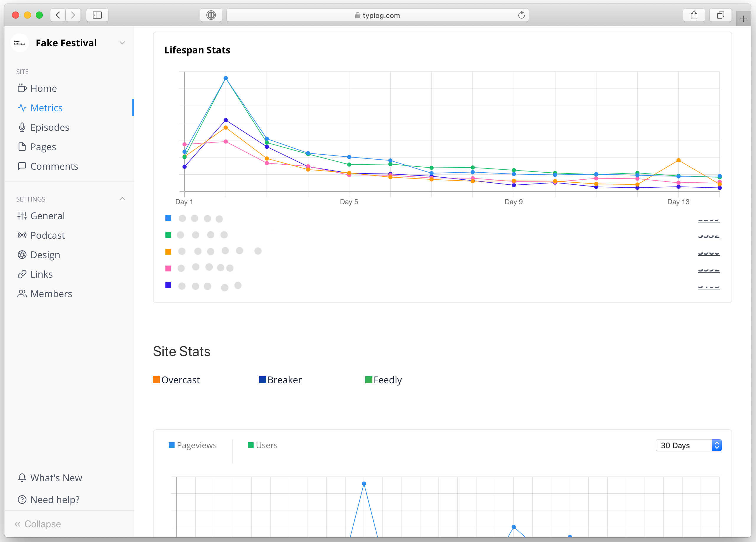Show all Safari tabs overview

pyautogui.click(x=720, y=15)
